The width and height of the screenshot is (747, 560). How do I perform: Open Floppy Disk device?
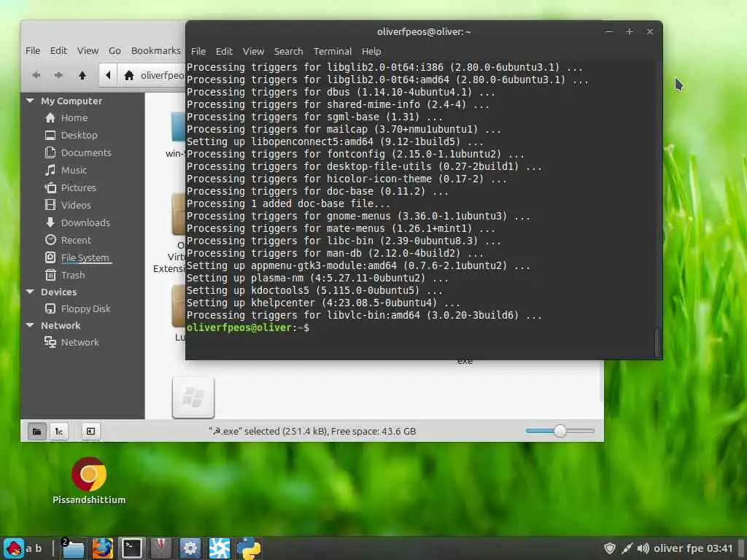(x=85, y=308)
